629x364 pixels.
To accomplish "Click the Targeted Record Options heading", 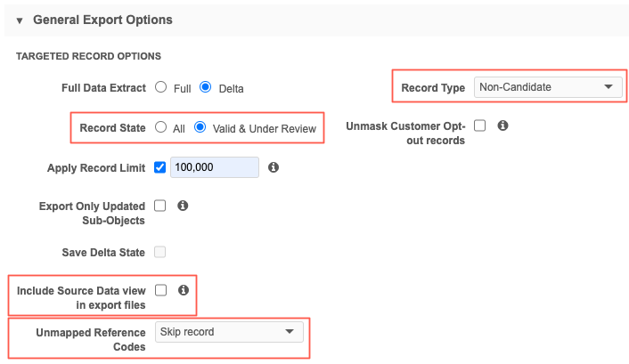I will 88,56.
